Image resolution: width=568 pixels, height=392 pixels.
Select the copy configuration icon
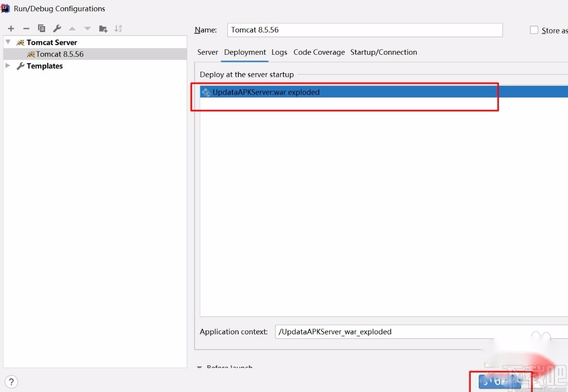[x=42, y=28]
